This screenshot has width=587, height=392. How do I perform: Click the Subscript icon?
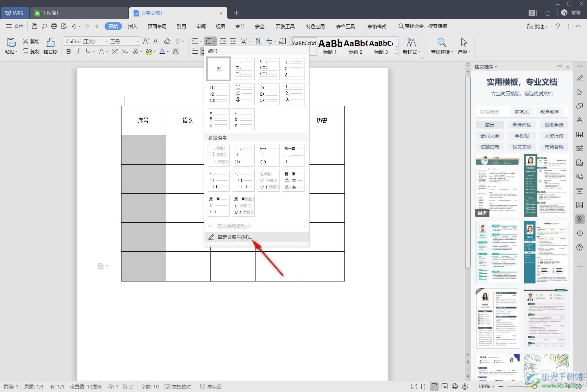click(125, 51)
